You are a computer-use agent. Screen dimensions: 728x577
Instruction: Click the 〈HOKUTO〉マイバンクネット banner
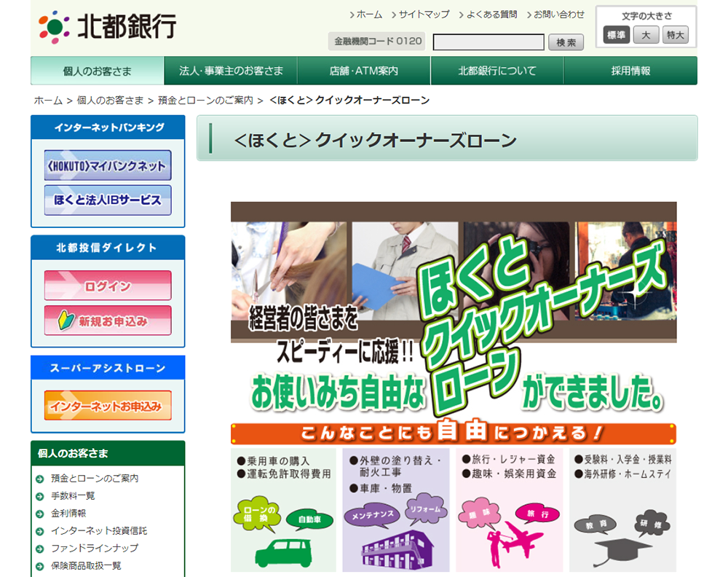tap(107, 166)
